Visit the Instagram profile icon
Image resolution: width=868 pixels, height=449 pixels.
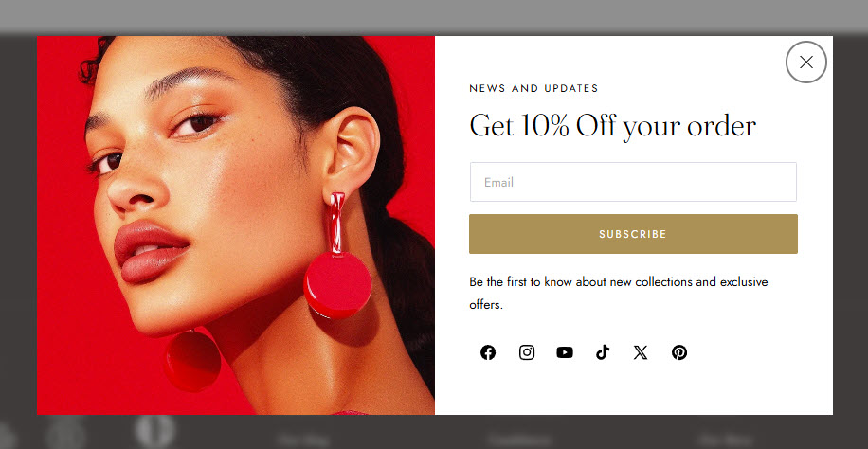tap(527, 352)
